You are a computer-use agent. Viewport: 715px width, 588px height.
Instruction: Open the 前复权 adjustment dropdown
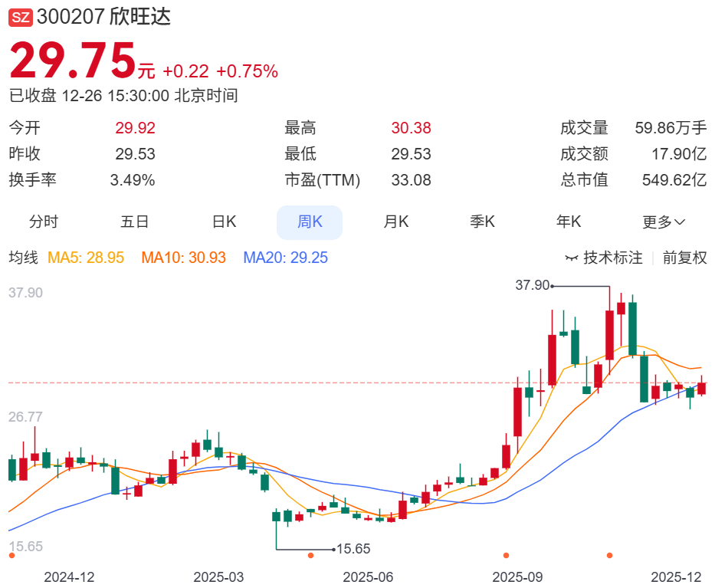tap(684, 258)
